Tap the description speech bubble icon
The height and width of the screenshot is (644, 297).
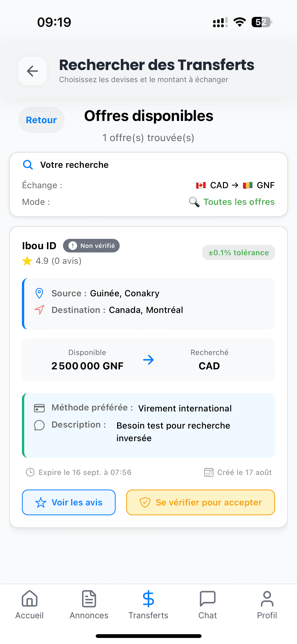click(x=39, y=425)
